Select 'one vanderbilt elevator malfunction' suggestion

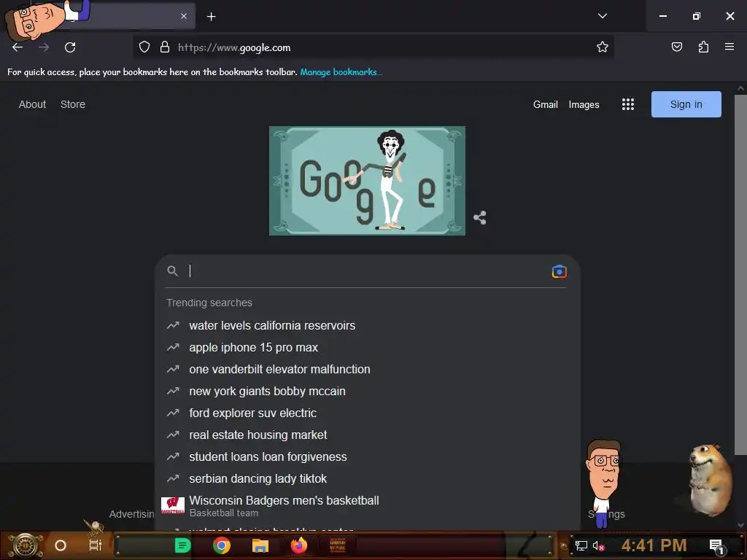point(368,370)
